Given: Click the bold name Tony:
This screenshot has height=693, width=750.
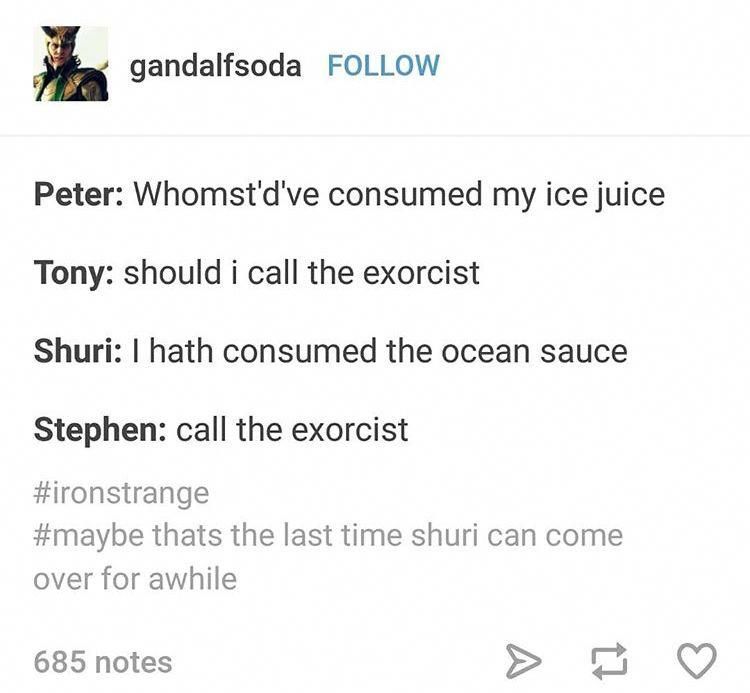Looking at the screenshot, I should pyautogui.click(x=74, y=273).
